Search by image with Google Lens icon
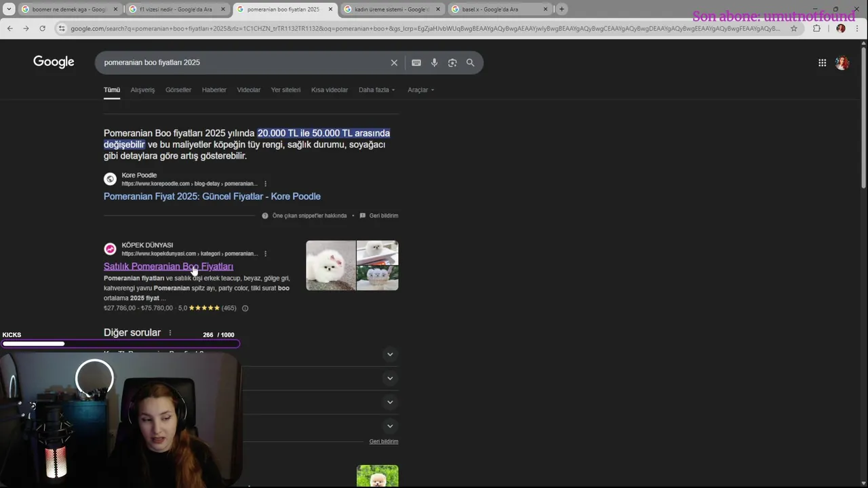The width and height of the screenshot is (868, 488). pos(452,62)
